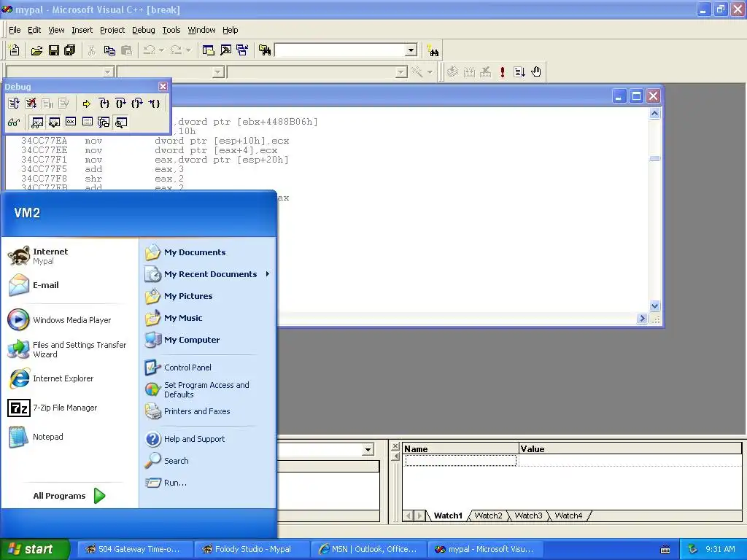747x560 pixels.
Task: Click the taskbar clock showing 9:31 AM
Action: click(720, 549)
